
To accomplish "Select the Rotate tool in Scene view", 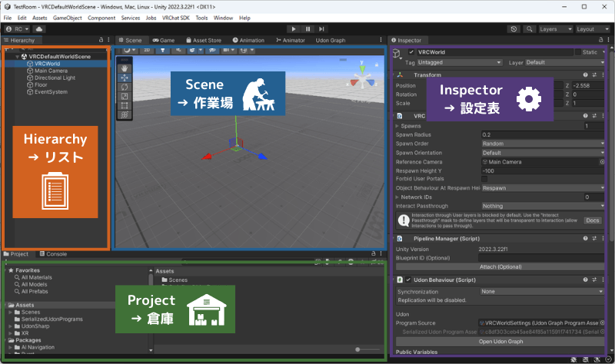I will [125, 87].
